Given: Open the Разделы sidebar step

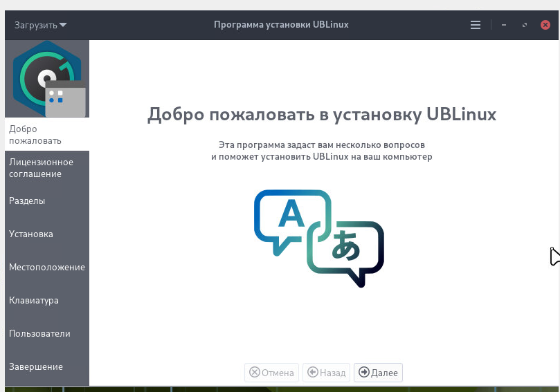Looking at the screenshot, I should coord(47,200).
